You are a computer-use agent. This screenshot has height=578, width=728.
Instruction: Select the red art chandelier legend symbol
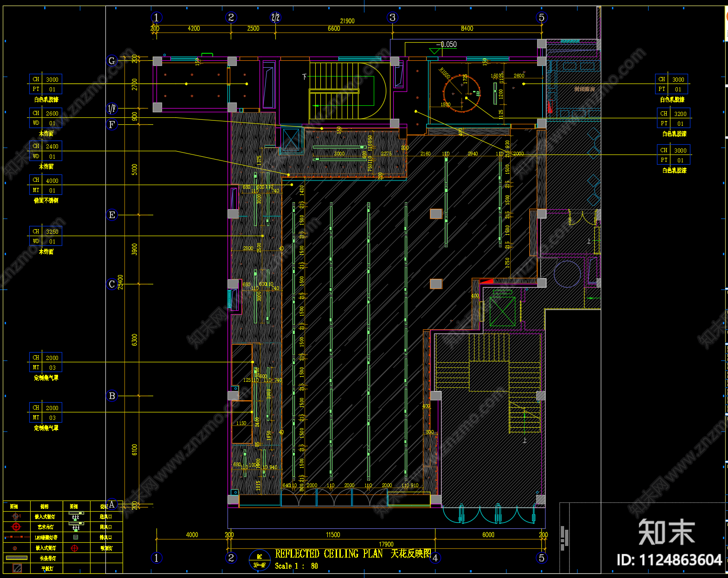[16, 527]
